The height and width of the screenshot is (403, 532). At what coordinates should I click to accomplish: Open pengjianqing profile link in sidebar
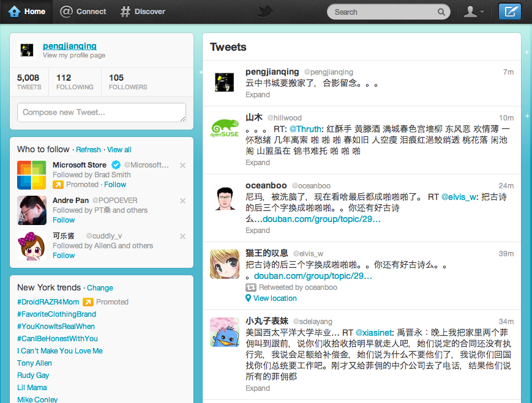coord(70,46)
